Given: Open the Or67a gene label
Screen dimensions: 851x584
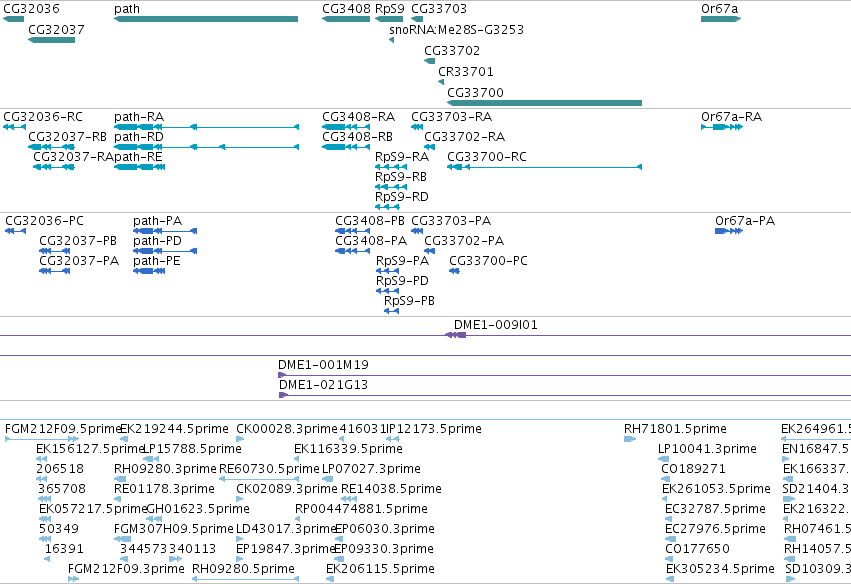Looking at the screenshot, I should (x=720, y=9).
